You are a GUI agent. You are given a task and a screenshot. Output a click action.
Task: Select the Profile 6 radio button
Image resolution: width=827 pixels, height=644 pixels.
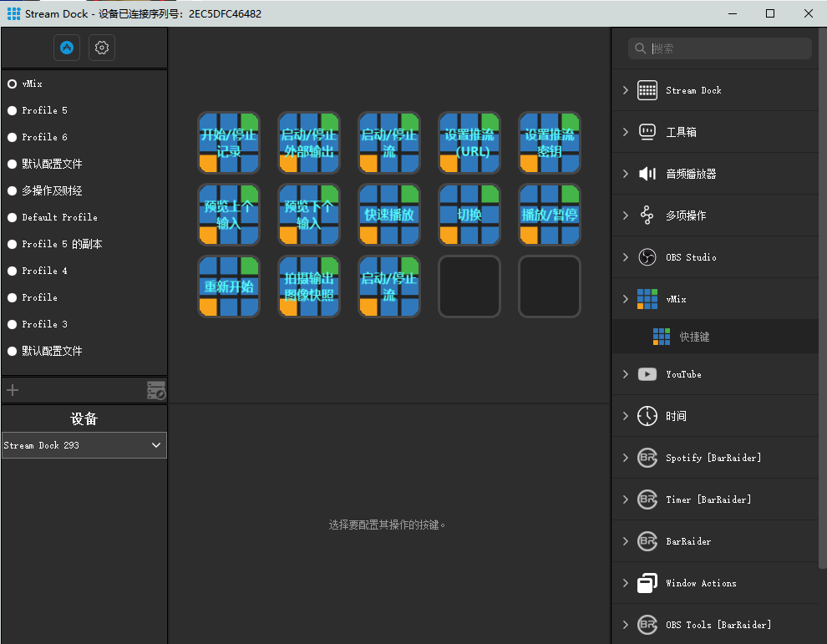click(13, 137)
